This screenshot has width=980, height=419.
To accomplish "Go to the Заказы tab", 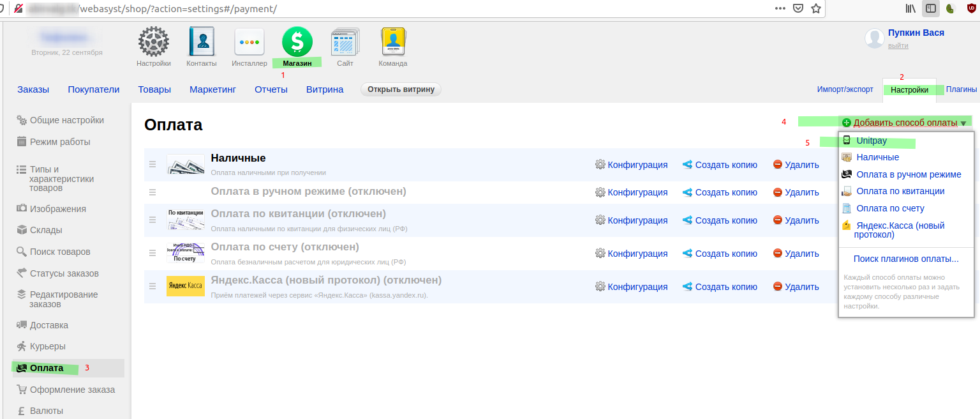I will click(x=33, y=89).
